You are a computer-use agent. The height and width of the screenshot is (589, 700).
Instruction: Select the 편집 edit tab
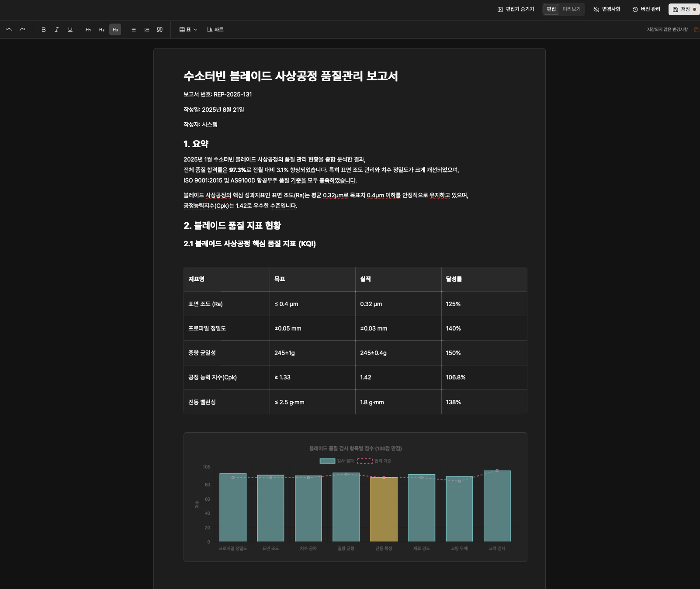(551, 9)
